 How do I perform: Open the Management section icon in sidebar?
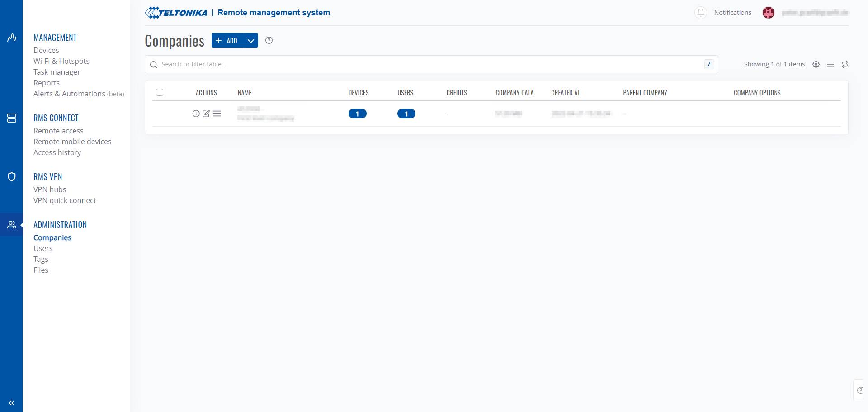[x=12, y=38]
